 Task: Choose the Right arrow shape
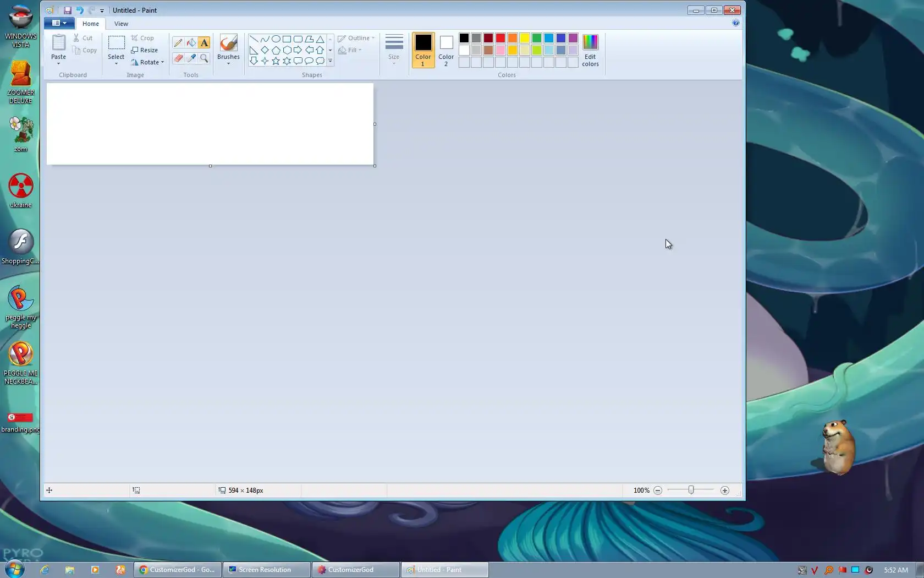(298, 50)
